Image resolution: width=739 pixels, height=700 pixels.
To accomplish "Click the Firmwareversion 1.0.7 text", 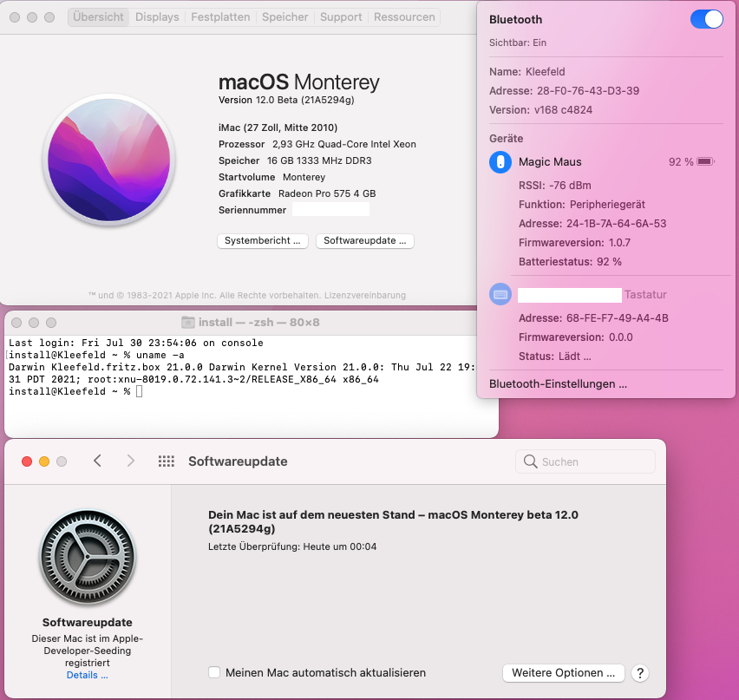I will pos(574,242).
